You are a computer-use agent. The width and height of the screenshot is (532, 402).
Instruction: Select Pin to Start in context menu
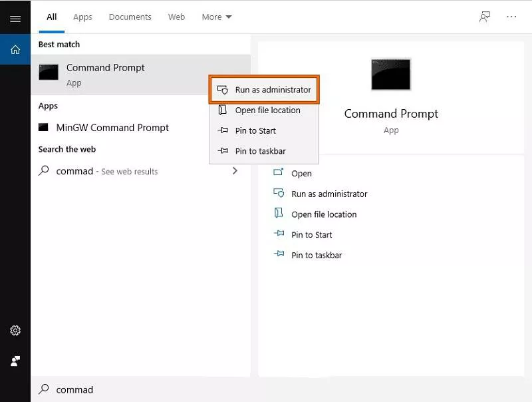[255, 131]
